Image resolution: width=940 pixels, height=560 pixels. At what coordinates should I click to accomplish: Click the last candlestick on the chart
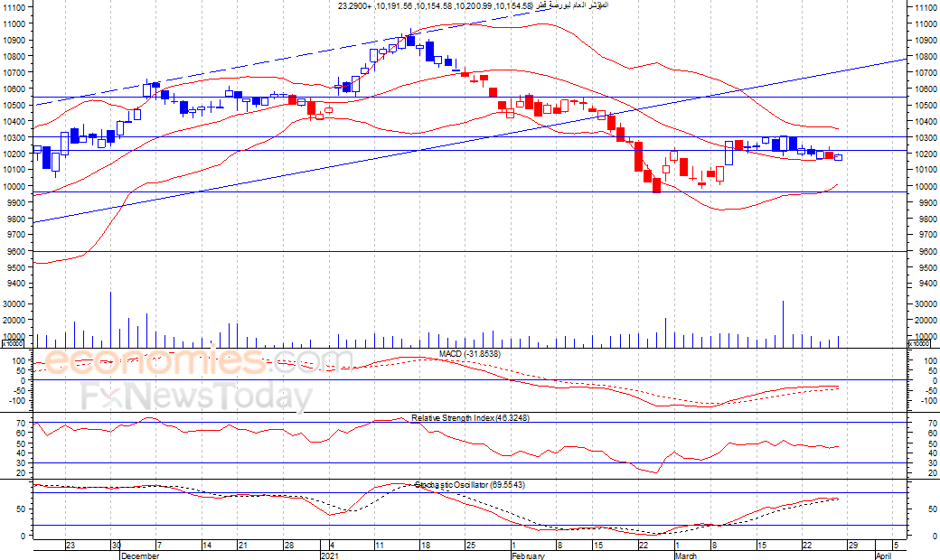point(838,157)
